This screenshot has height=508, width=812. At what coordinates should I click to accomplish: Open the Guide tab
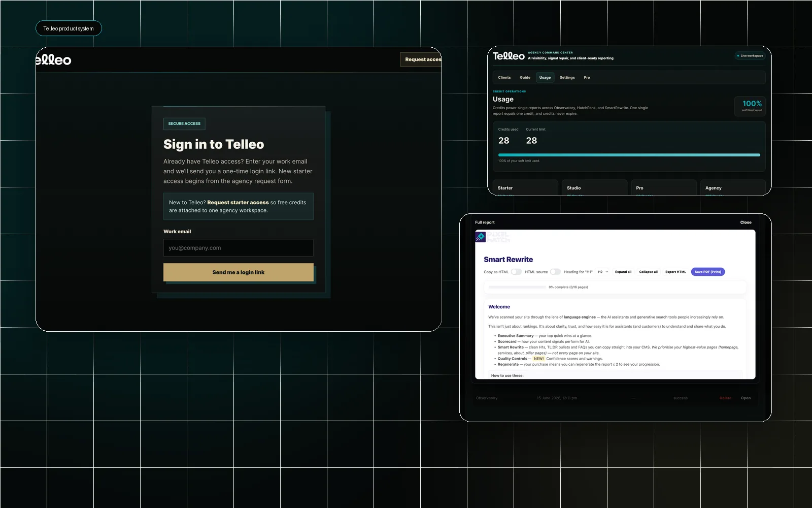(525, 78)
